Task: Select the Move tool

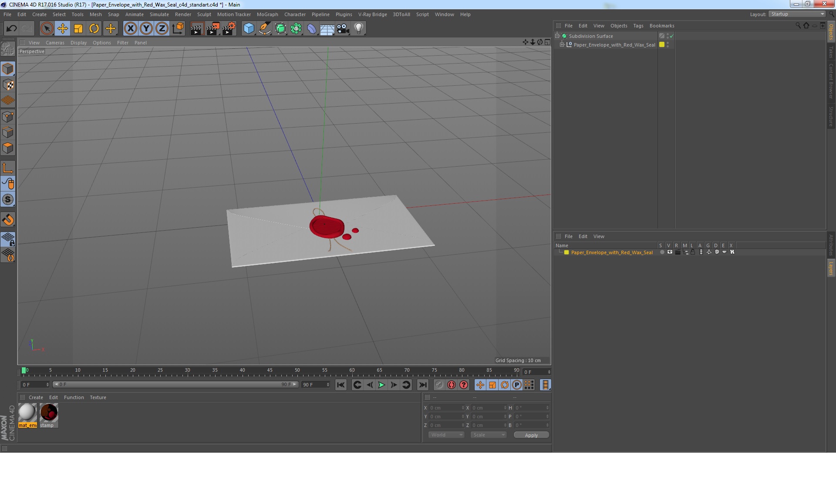Action: click(62, 29)
